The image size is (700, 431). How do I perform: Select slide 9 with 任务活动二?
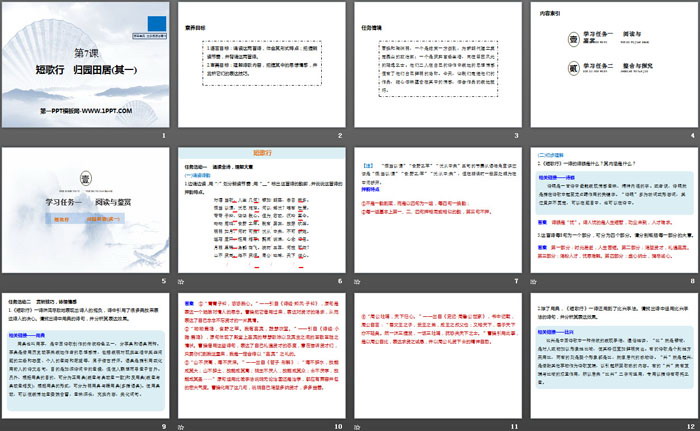tap(87, 350)
